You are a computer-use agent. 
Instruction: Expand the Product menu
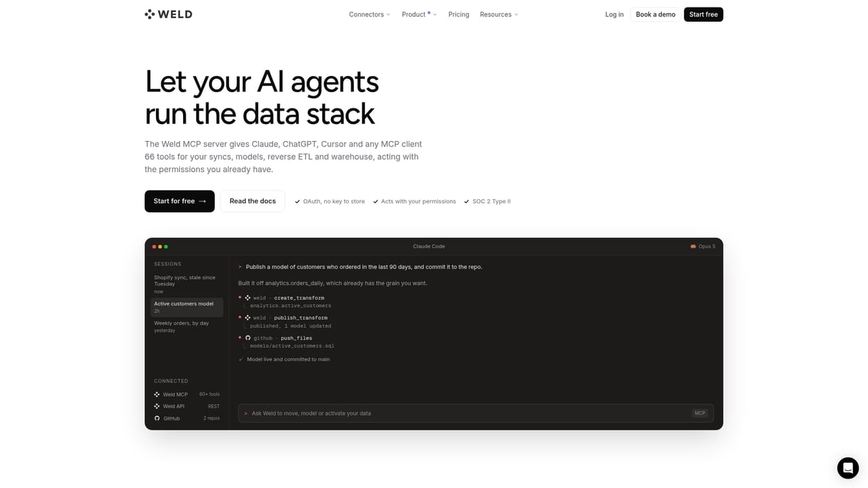click(419, 14)
